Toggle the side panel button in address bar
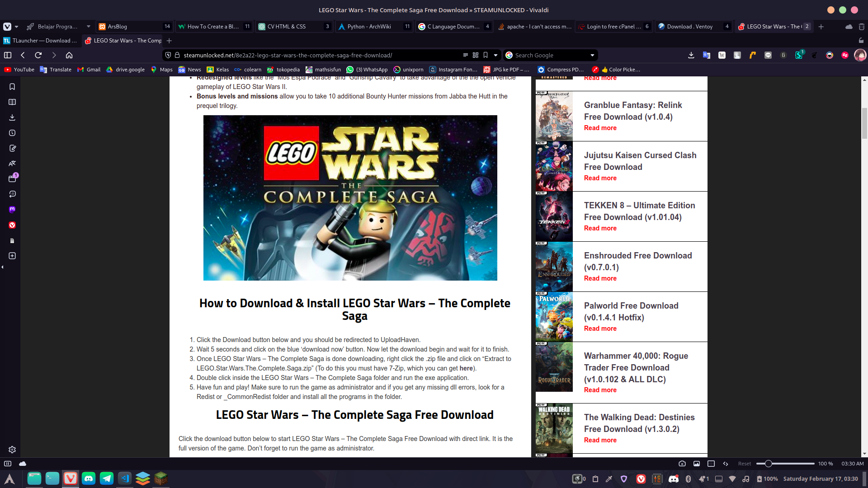This screenshot has width=868, height=488. [x=8, y=55]
